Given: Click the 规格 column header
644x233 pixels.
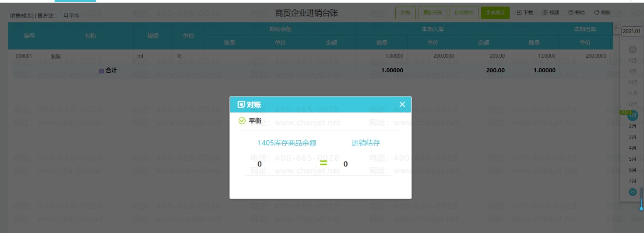Looking at the screenshot, I should click(x=153, y=35).
